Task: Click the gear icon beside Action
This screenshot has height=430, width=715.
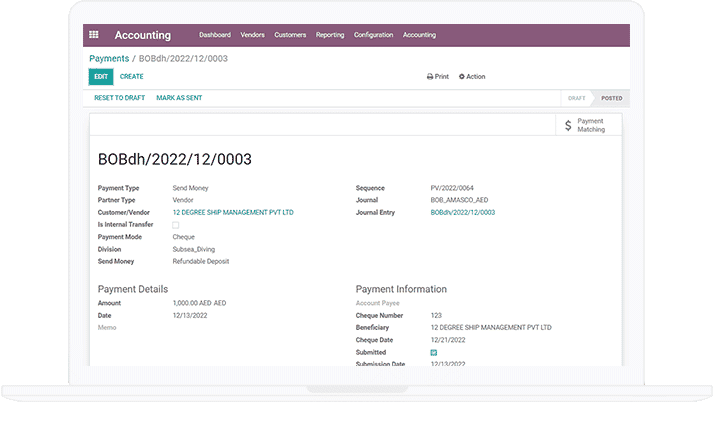Action: [461, 77]
